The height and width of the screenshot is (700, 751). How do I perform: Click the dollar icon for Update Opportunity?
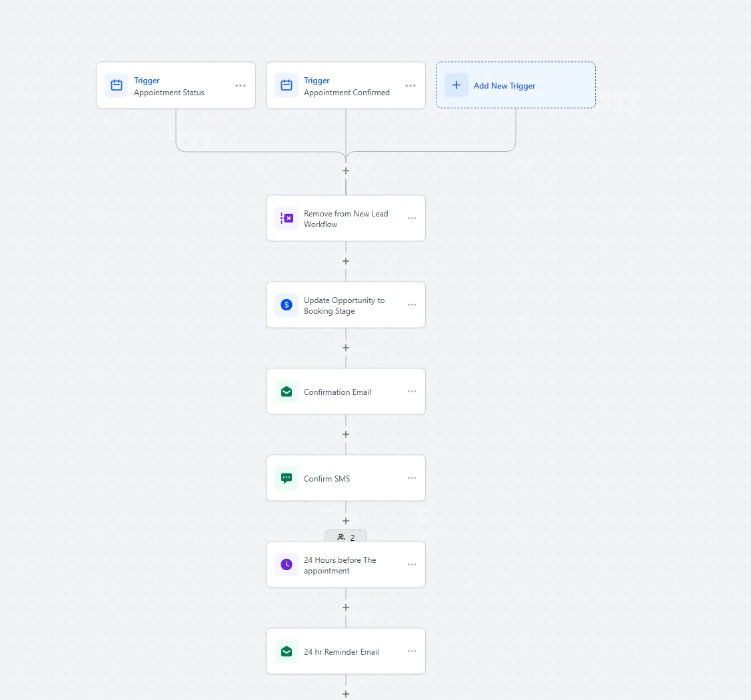click(x=287, y=305)
